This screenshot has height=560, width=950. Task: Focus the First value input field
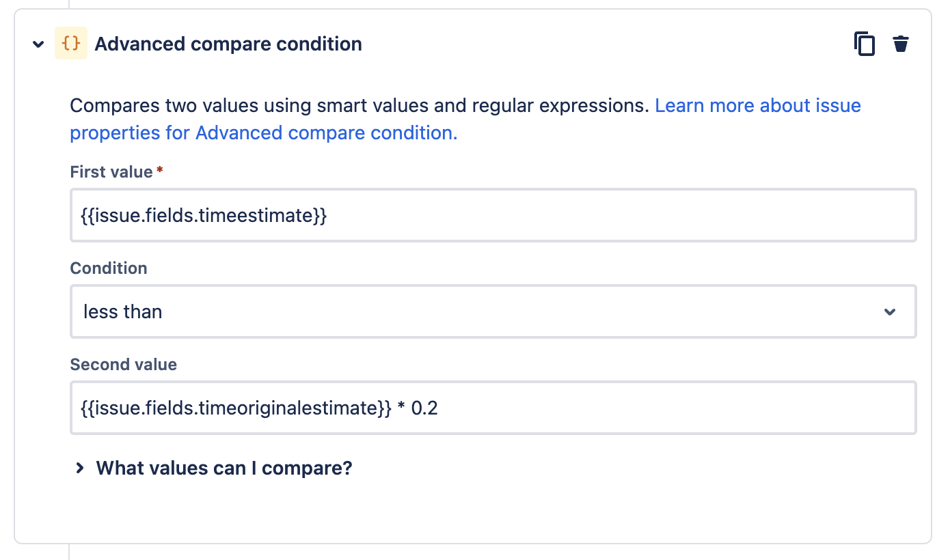coord(492,214)
